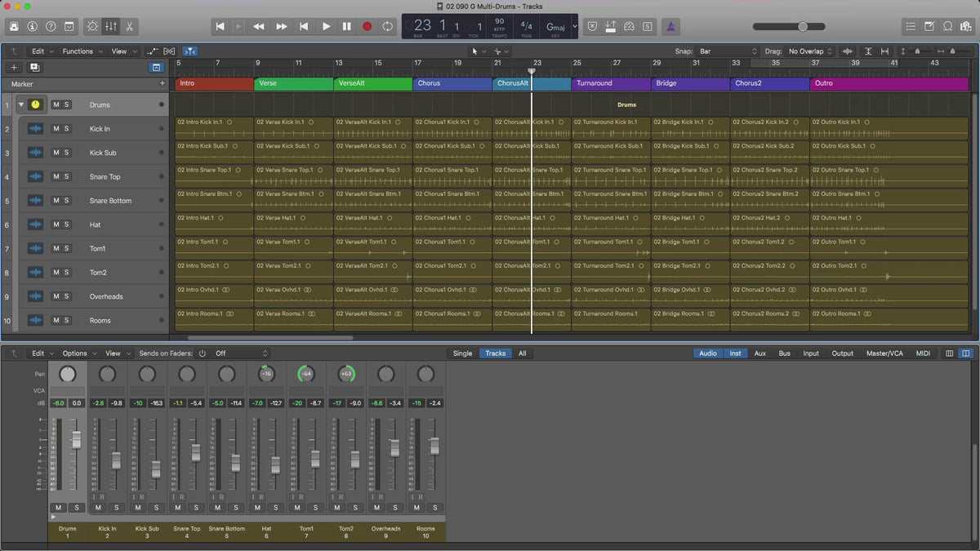Toggle Cycle mode in transport
Image resolution: width=980 pixels, height=551 pixels.
coord(387,26)
